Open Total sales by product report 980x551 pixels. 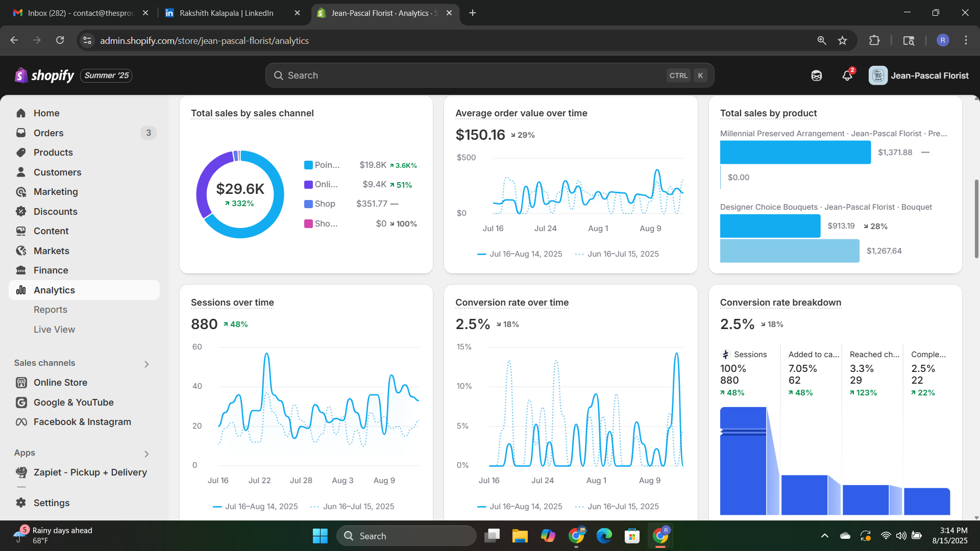click(768, 113)
